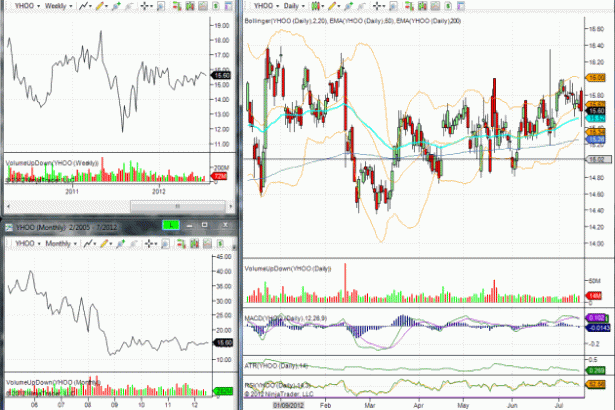Image resolution: width=615 pixels, height=410 pixels.
Task: Expand cursor type arrow in Weekly chart toolbar
Action: [151, 6]
